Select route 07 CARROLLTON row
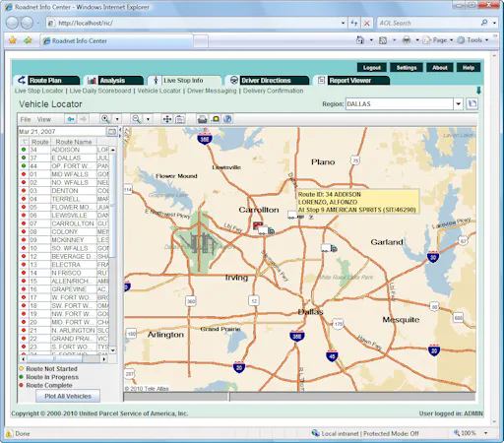The image size is (504, 443). (64, 223)
